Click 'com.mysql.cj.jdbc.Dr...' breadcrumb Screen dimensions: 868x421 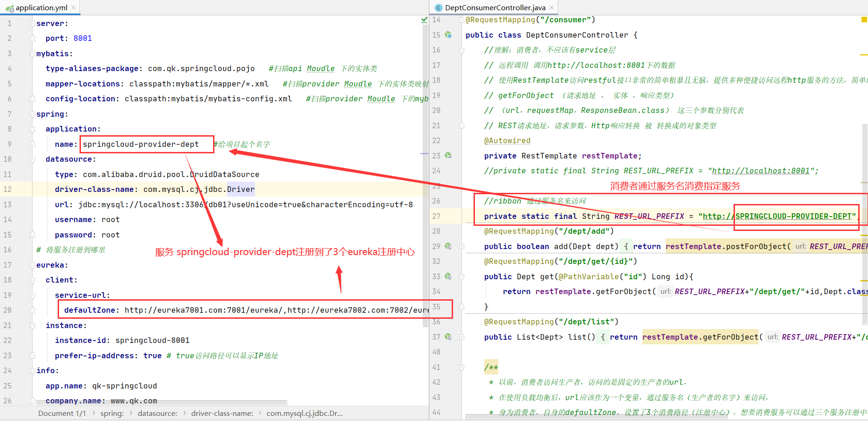(305, 414)
